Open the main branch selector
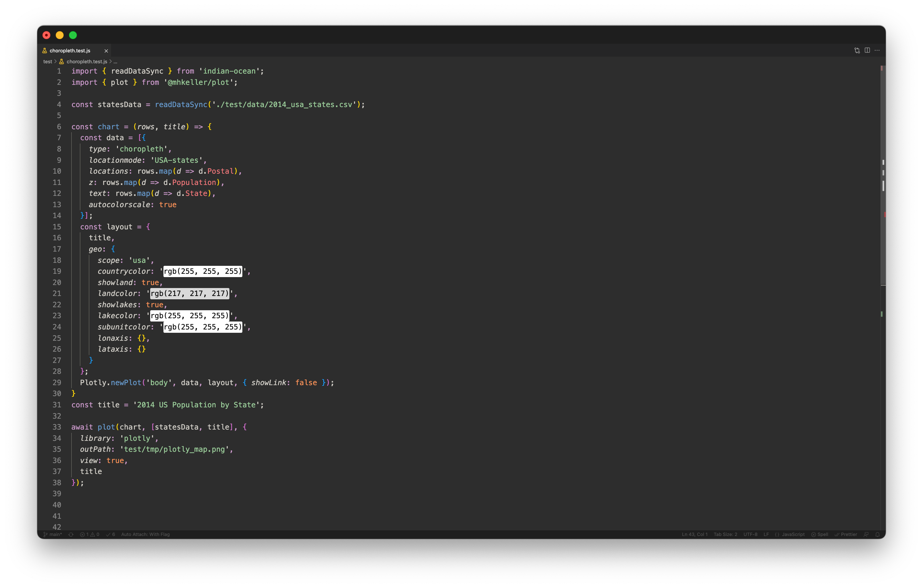 pyautogui.click(x=53, y=534)
